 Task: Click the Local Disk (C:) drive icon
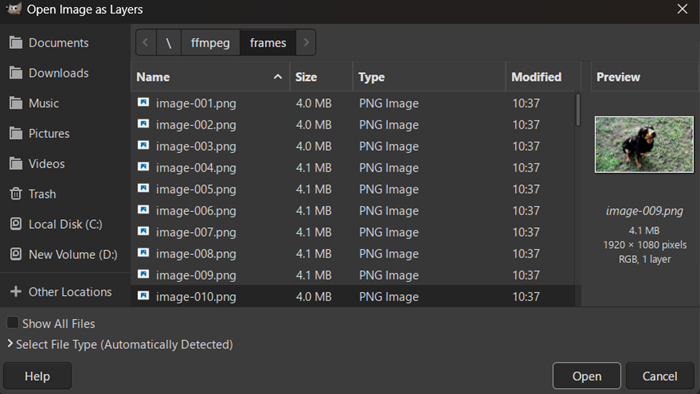point(16,224)
